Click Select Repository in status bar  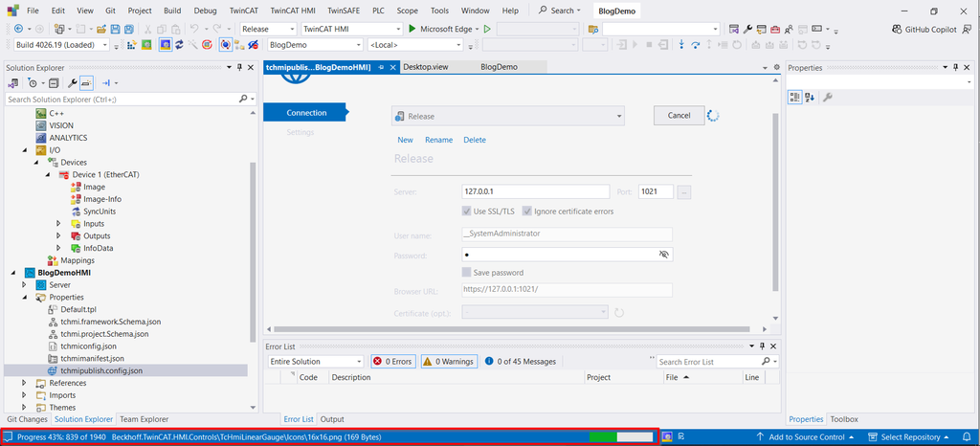tap(909, 436)
